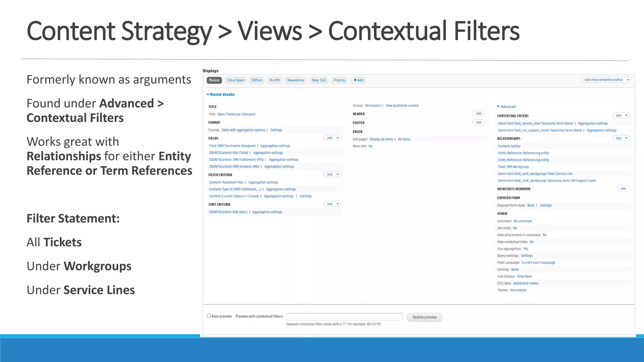This screenshot has height=362, width=644.
Task: Click the No comment link
Action: click(523, 221)
